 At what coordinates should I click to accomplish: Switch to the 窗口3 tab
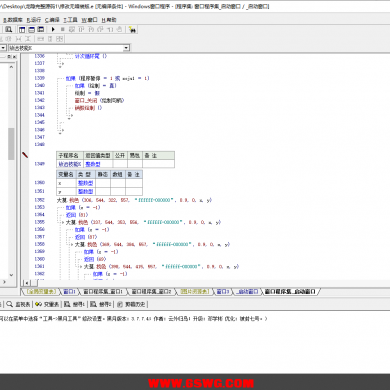pyautogui.click(x=223, y=292)
